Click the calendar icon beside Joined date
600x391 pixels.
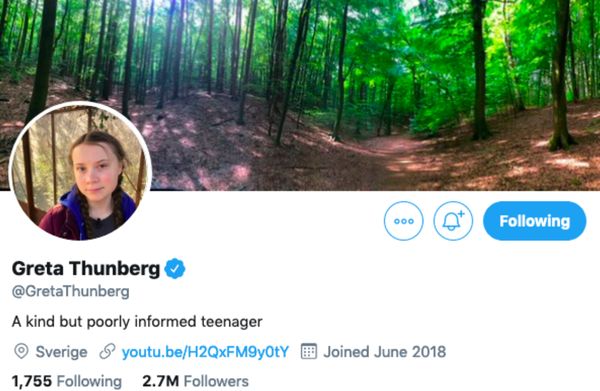click(309, 352)
